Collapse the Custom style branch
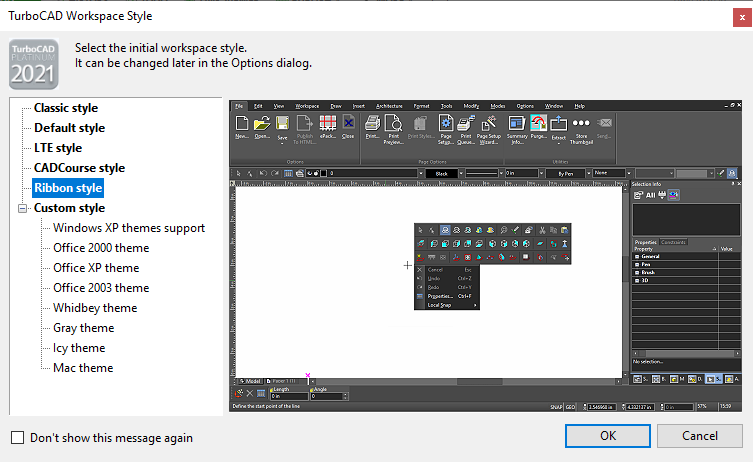 (x=22, y=208)
